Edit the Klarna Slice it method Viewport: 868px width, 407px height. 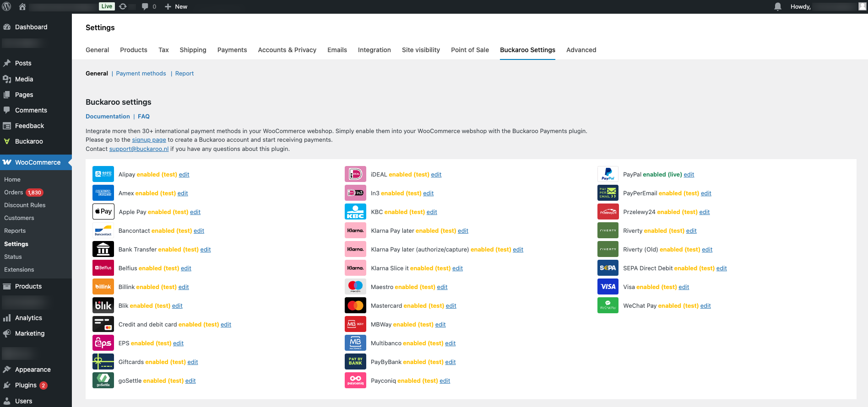coord(457,268)
